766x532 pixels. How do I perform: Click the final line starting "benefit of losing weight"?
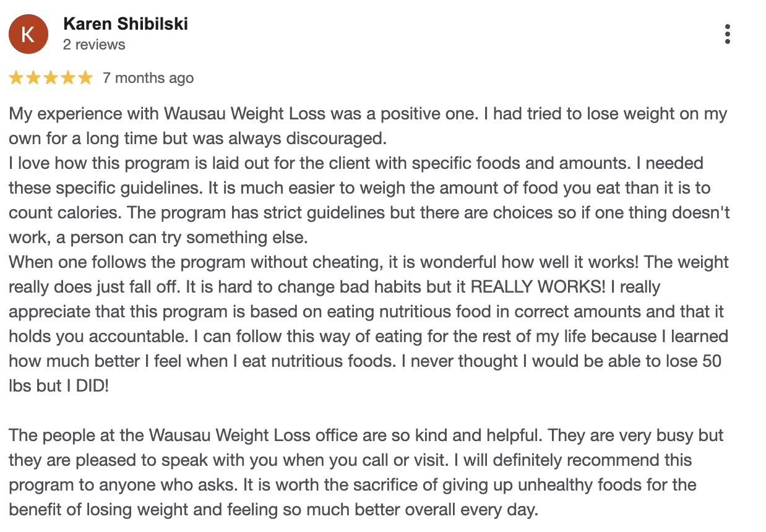tap(273, 510)
